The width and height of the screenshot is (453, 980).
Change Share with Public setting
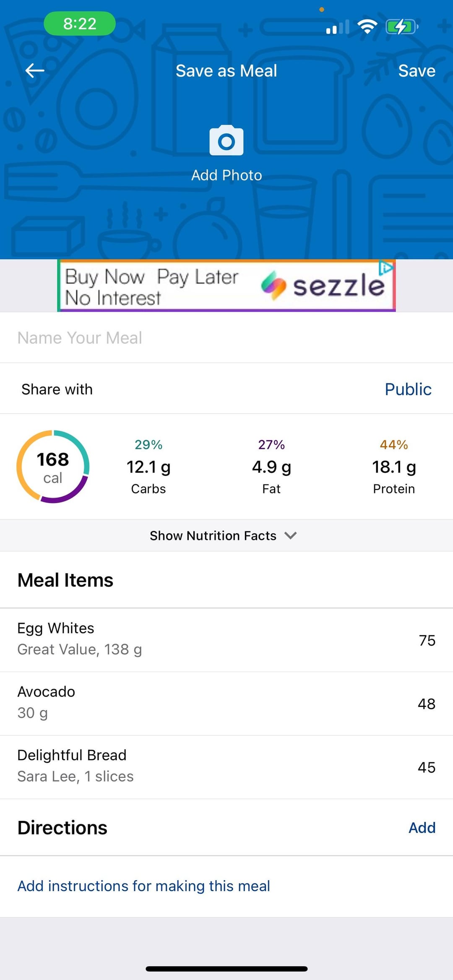click(408, 389)
